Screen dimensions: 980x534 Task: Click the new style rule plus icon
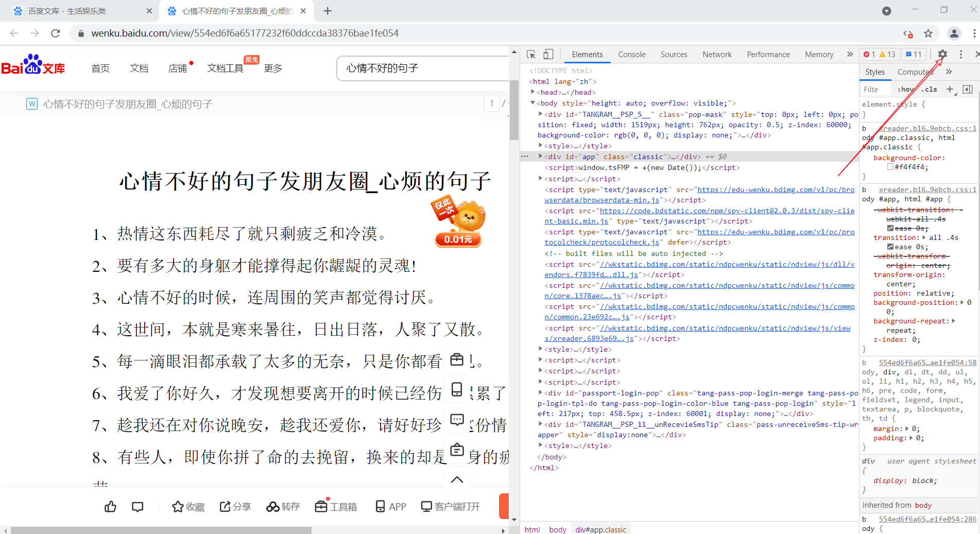coord(950,89)
